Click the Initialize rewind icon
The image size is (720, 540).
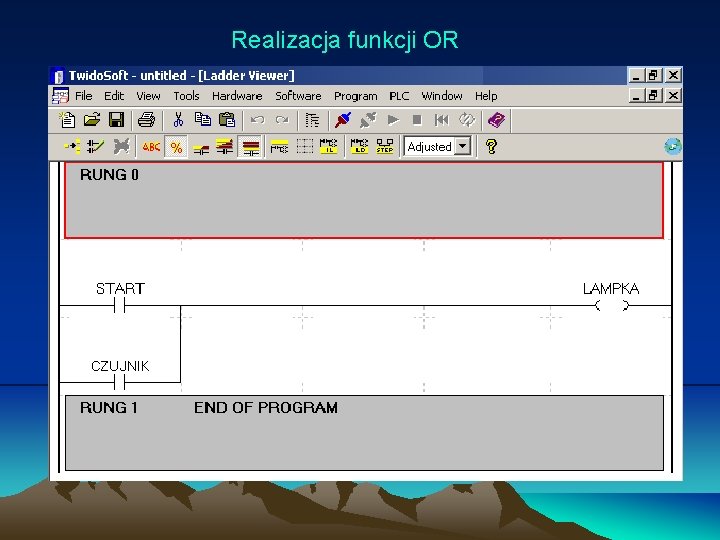pos(442,120)
